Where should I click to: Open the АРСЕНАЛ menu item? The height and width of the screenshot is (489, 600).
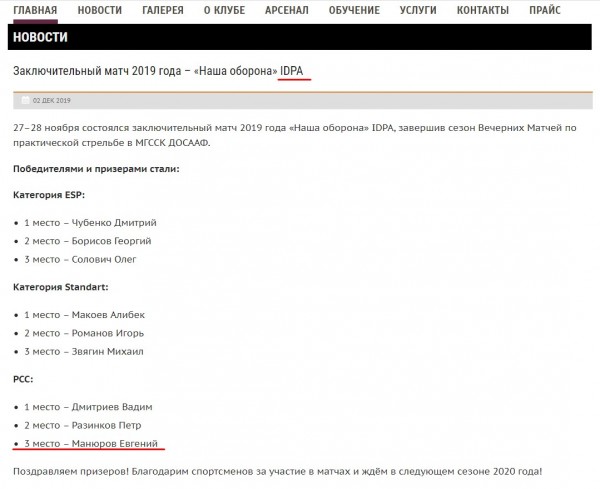pos(287,10)
